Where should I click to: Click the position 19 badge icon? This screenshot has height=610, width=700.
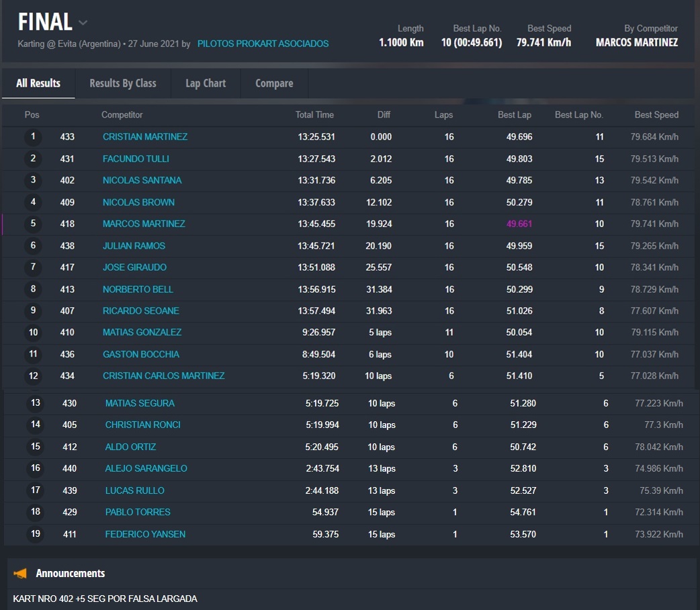(36, 535)
